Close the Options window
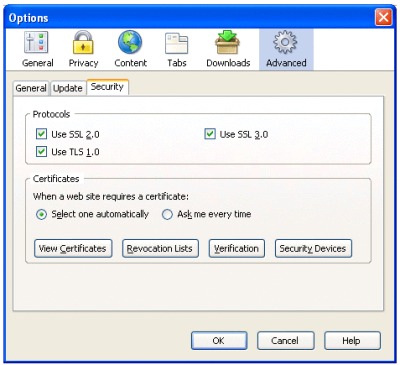Image resolution: width=400 pixels, height=365 pixels. (x=383, y=17)
